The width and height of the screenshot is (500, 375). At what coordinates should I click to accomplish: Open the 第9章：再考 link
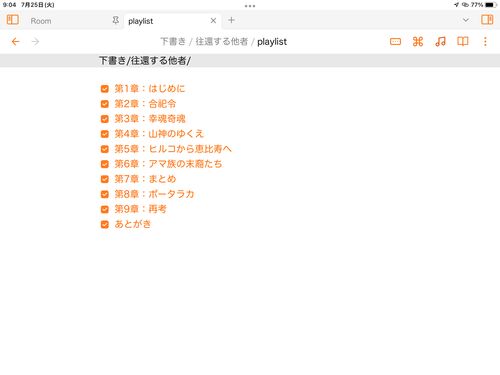140,209
